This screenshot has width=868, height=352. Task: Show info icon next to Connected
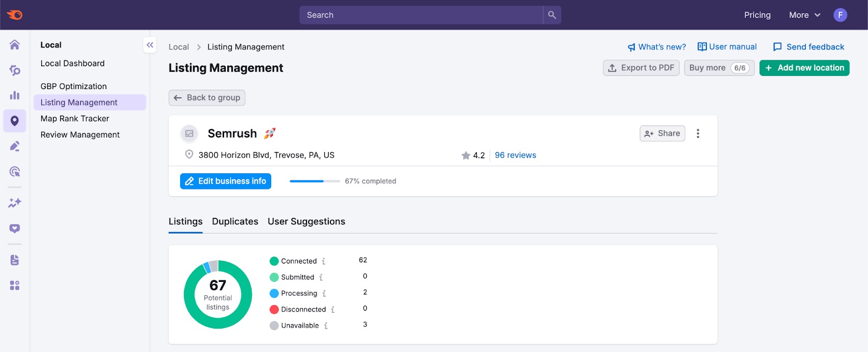tap(324, 261)
